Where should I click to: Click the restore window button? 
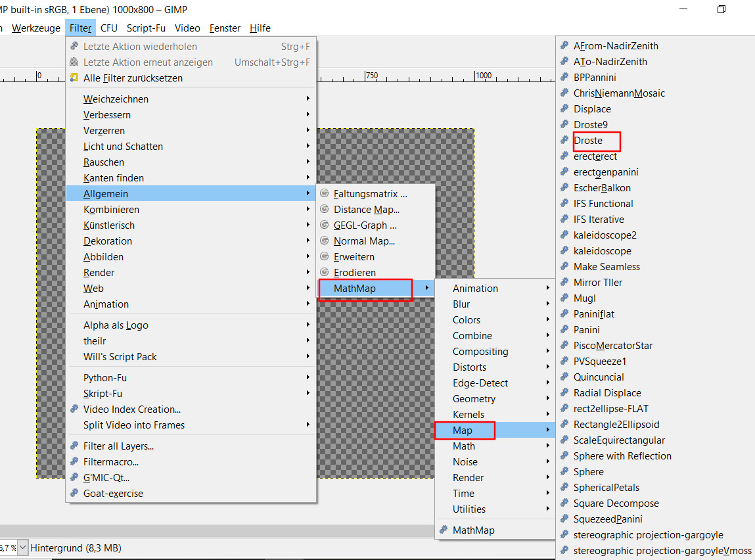tap(721, 9)
